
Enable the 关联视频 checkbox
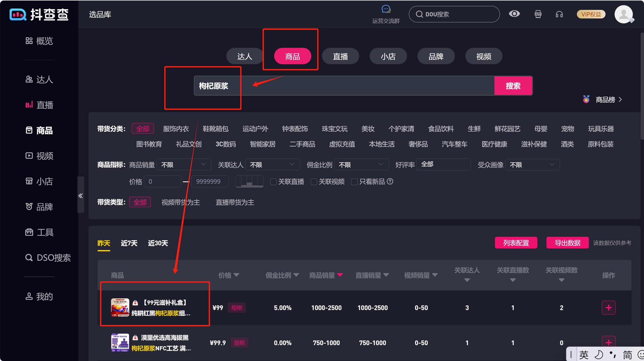click(314, 181)
